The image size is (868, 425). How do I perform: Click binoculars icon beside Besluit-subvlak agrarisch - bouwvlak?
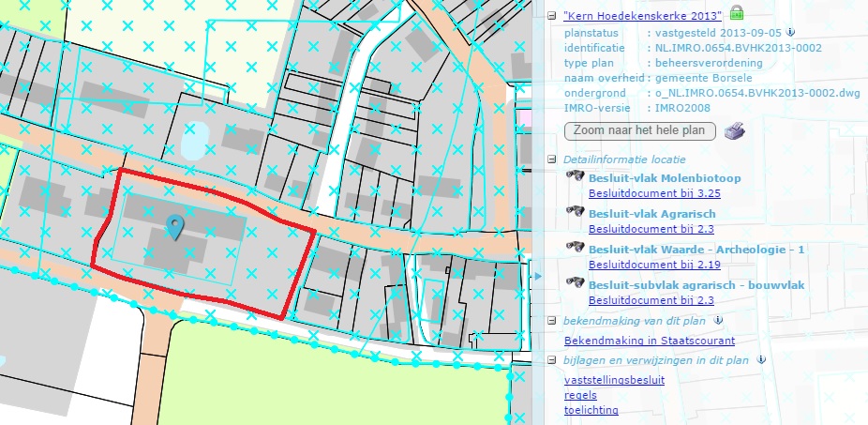pyautogui.click(x=576, y=284)
